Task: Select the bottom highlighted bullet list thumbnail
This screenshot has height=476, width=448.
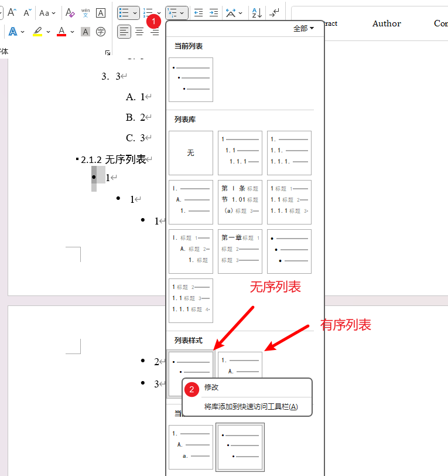Action: [x=240, y=447]
